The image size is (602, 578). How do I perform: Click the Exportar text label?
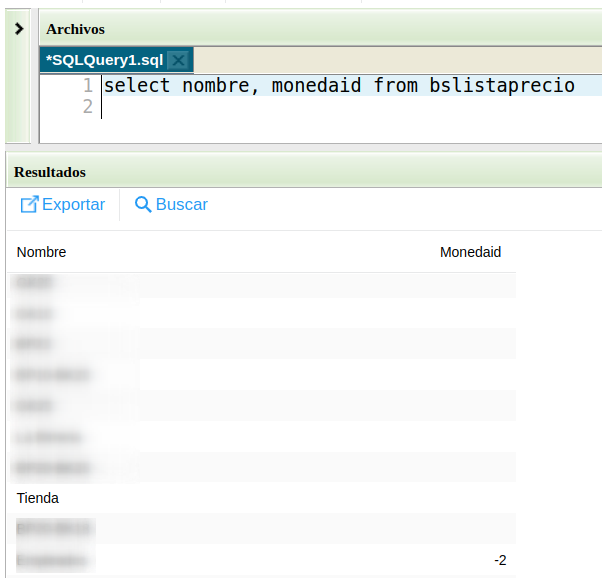(73, 204)
